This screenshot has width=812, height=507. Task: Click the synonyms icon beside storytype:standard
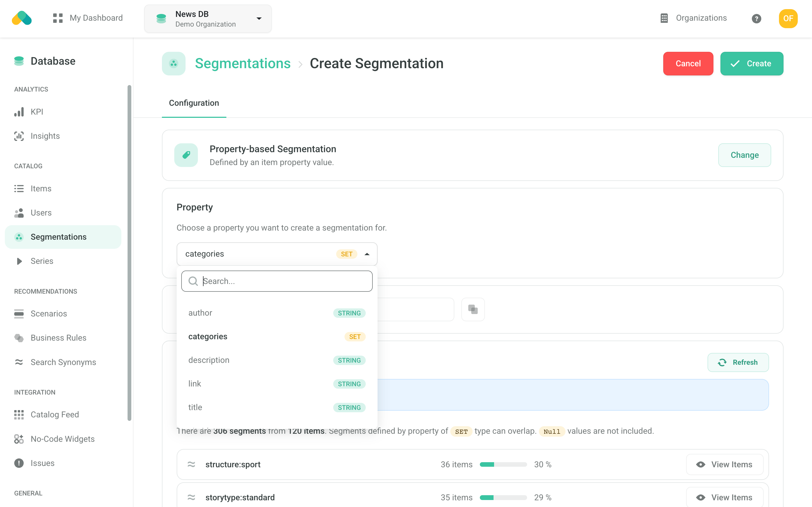(191, 497)
